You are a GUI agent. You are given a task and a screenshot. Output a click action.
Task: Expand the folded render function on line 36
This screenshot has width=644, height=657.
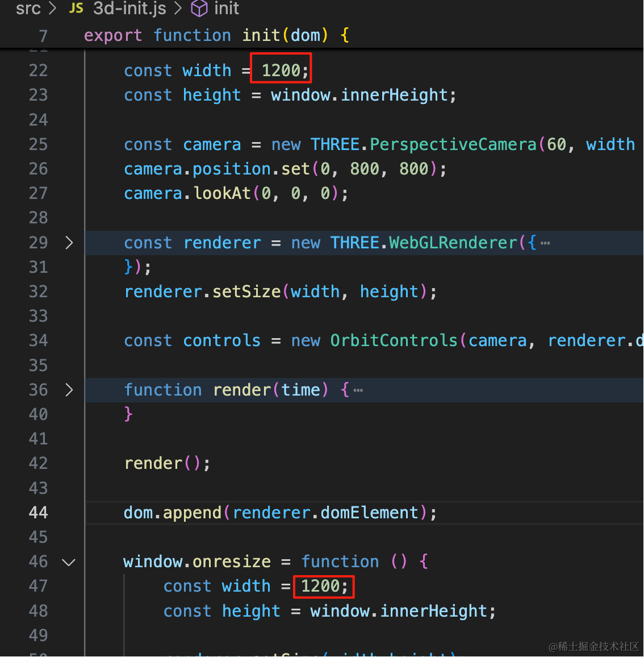pyautogui.click(x=69, y=390)
